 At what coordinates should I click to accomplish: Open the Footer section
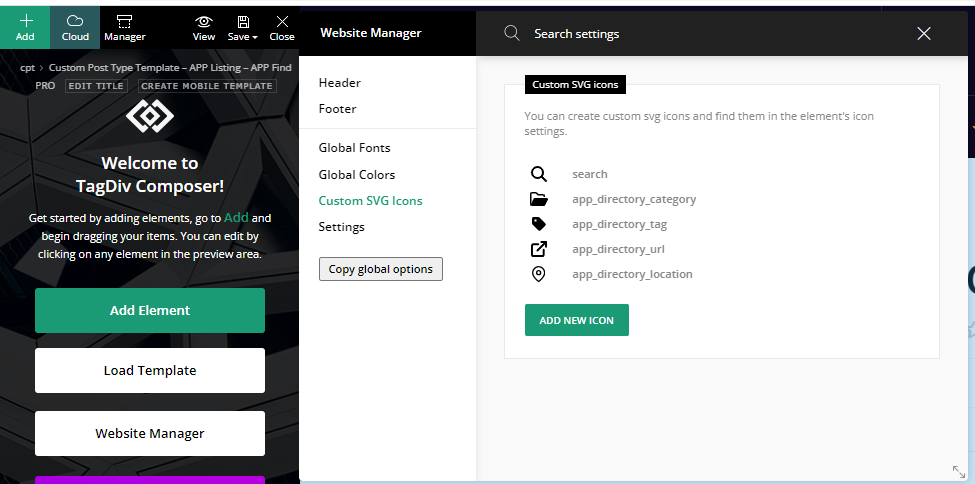click(337, 109)
